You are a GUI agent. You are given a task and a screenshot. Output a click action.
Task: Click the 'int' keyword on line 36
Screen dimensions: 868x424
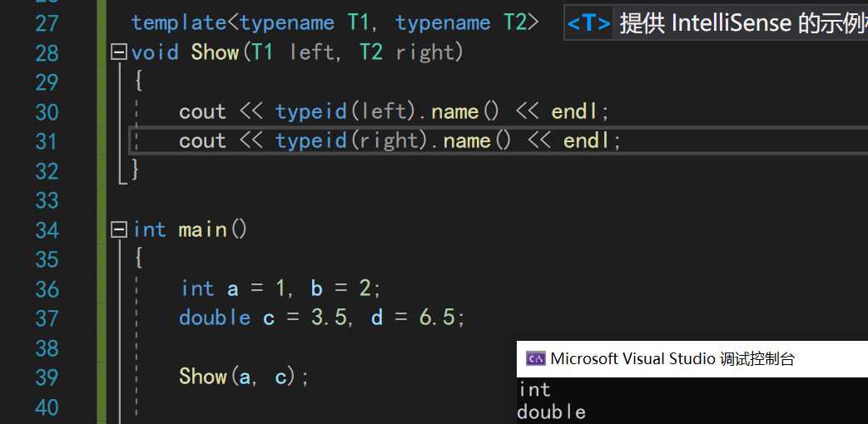197,288
